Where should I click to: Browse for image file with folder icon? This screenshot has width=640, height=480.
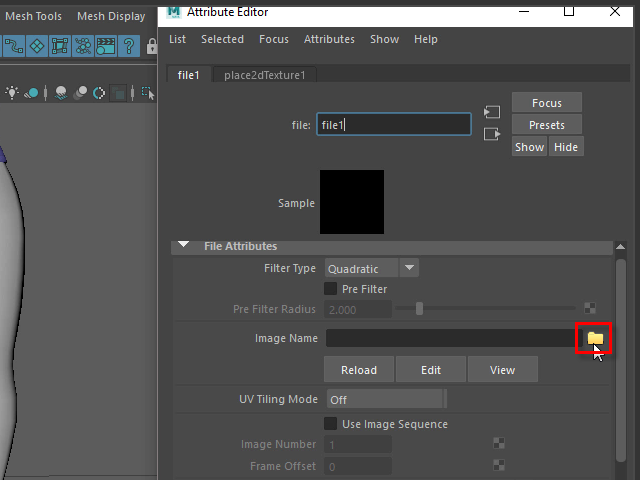point(595,339)
